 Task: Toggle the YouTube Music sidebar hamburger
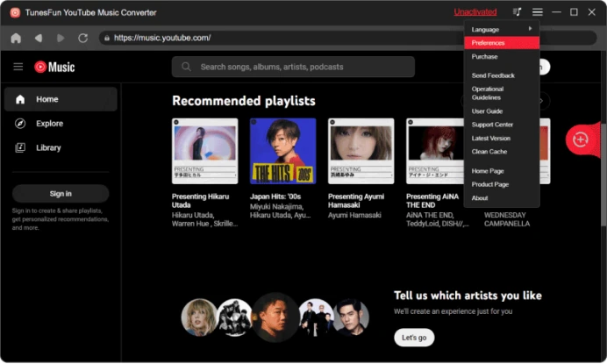tap(18, 67)
